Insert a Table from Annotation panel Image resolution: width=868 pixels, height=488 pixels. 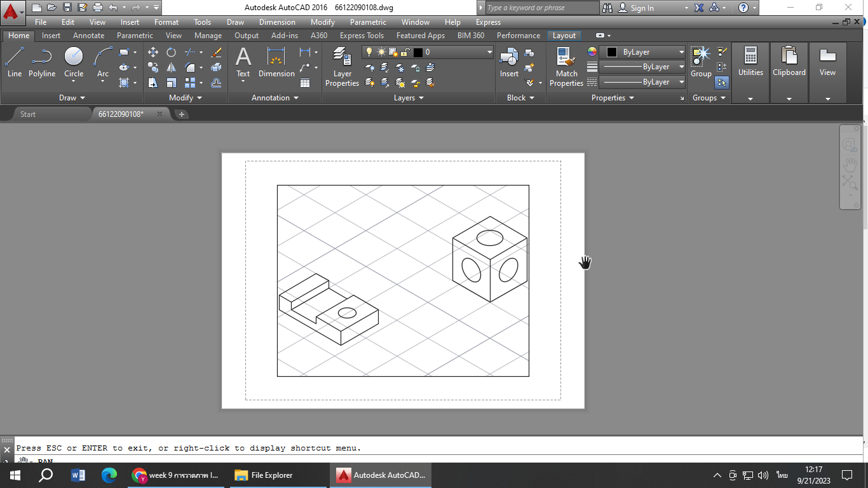305,83
